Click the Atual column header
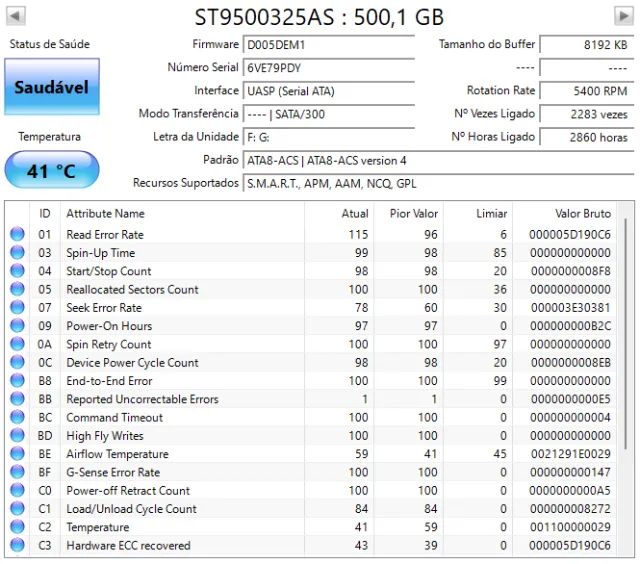The image size is (640, 564). click(339, 213)
